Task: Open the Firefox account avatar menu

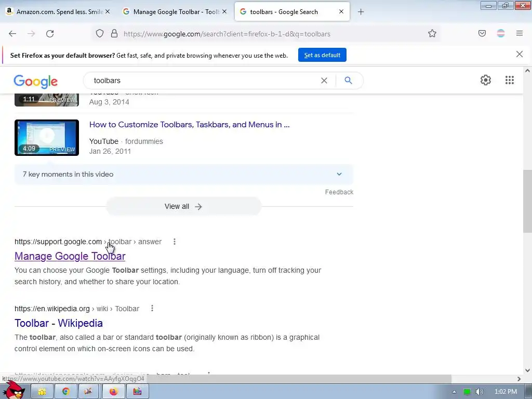Action: tap(501, 34)
